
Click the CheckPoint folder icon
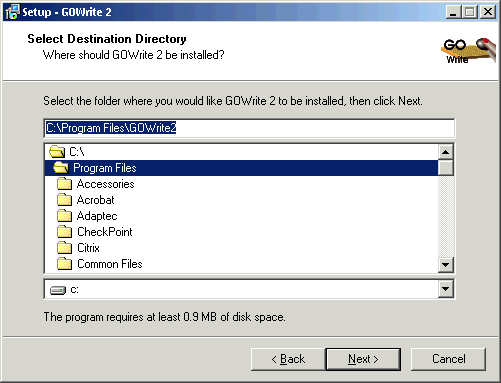click(x=64, y=232)
